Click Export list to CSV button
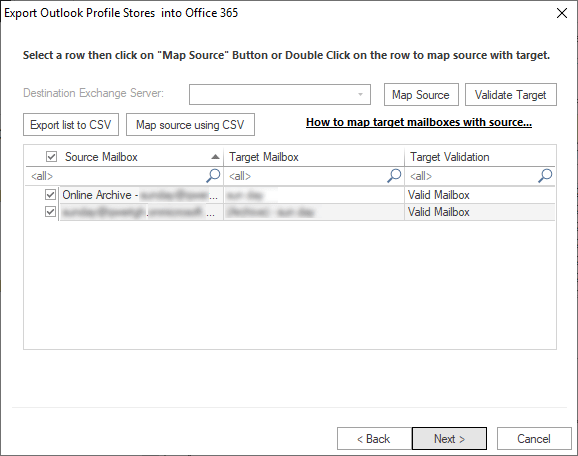 tap(71, 125)
